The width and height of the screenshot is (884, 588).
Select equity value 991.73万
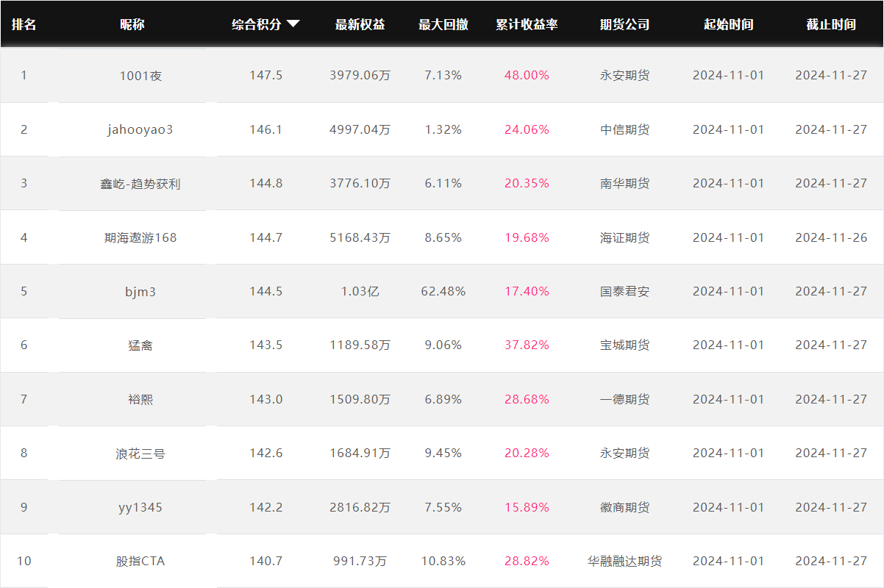pyautogui.click(x=360, y=561)
